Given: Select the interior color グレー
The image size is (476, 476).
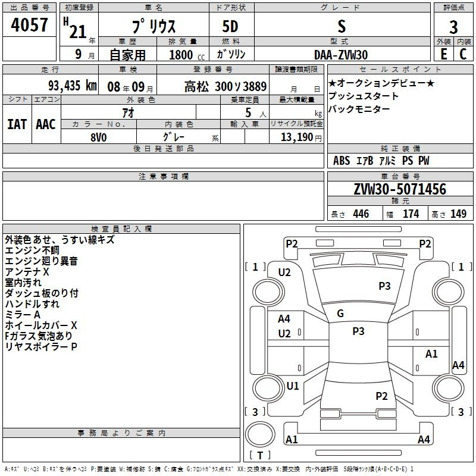Looking at the screenshot, I should click(x=174, y=137).
